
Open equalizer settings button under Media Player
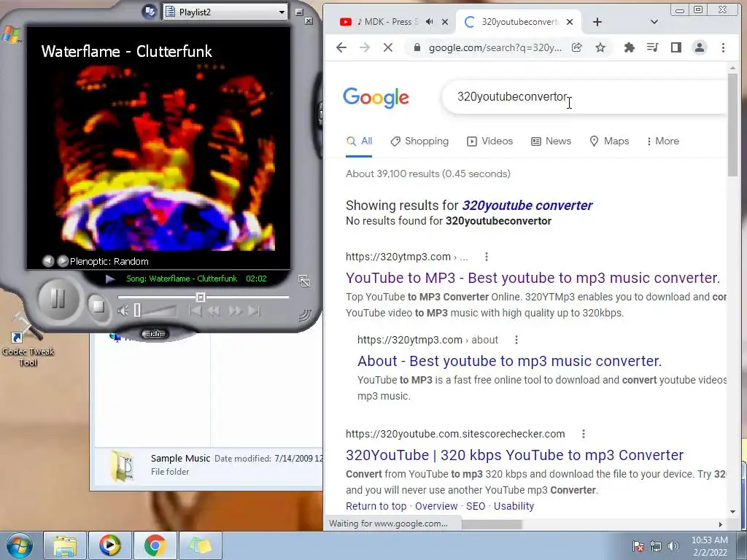click(x=155, y=334)
